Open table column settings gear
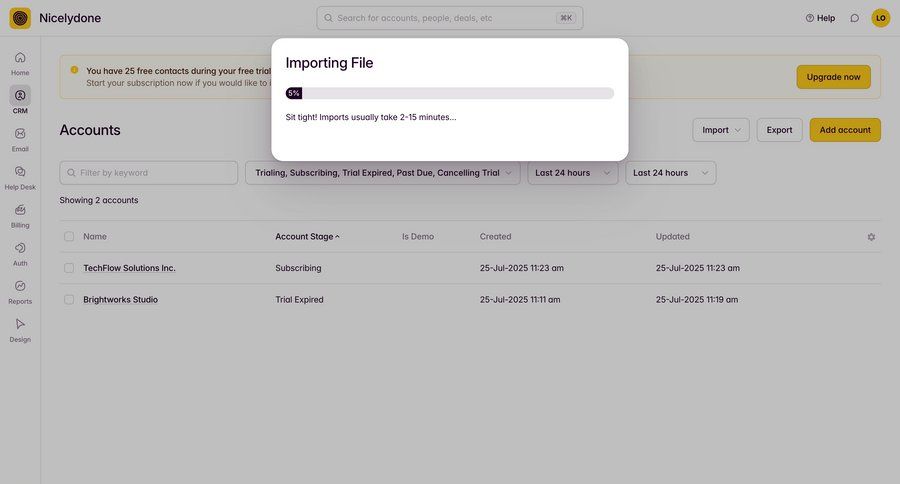The height and width of the screenshot is (484, 900). click(871, 237)
